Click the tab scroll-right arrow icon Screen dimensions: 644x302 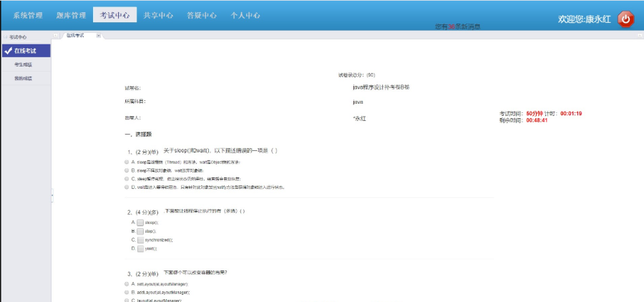[x=640, y=36]
